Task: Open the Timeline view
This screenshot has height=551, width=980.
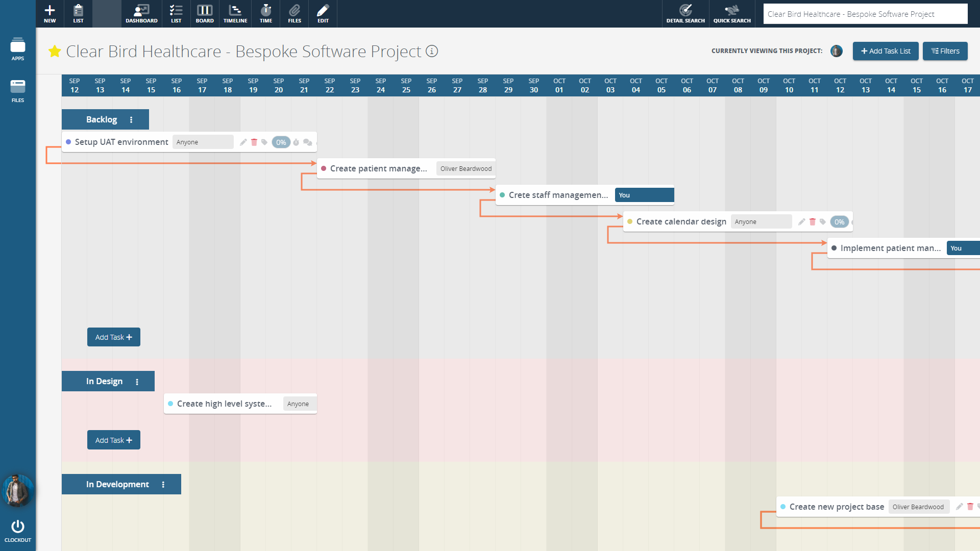Action: (235, 14)
